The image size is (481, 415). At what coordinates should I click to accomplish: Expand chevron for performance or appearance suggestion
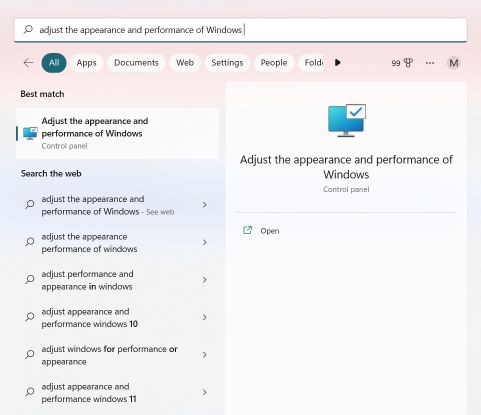(x=204, y=355)
